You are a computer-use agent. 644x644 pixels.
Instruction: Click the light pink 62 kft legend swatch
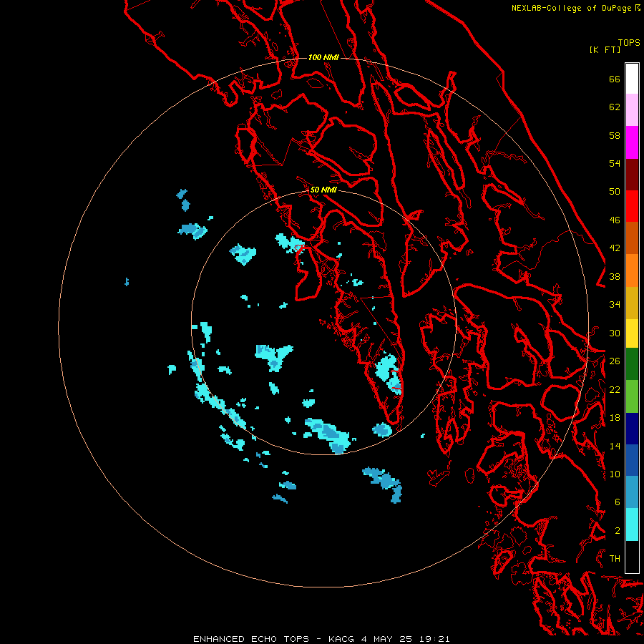click(632, 110)
